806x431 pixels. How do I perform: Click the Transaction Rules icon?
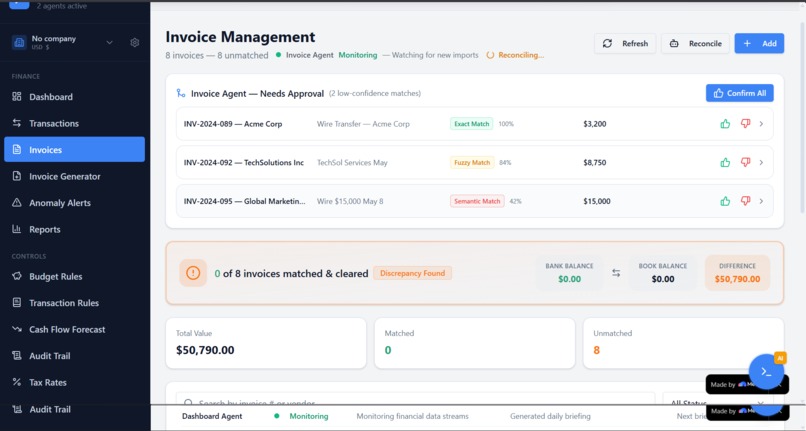tap(17, 302)
